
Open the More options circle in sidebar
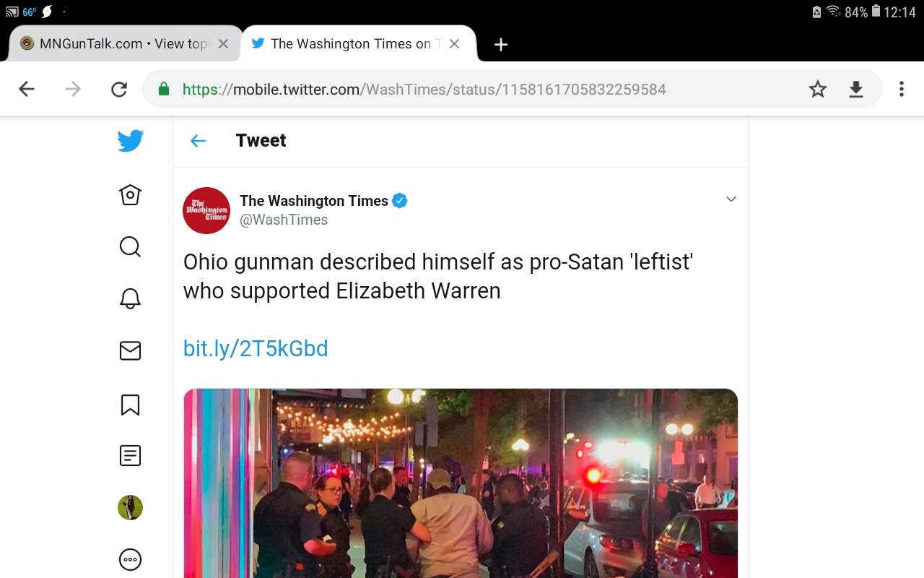tap(130, 559)
